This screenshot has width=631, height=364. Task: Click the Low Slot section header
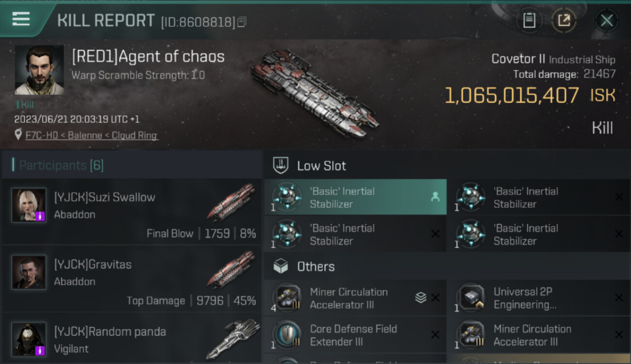click(x=321, y=166)
